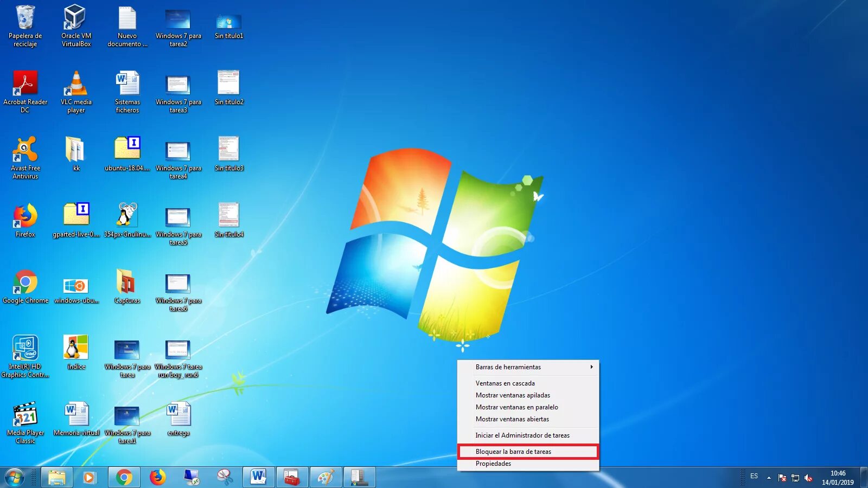
Task: Select the Windows 7 tarea run boy_run6 thumbnail
Action: (178, 350)
